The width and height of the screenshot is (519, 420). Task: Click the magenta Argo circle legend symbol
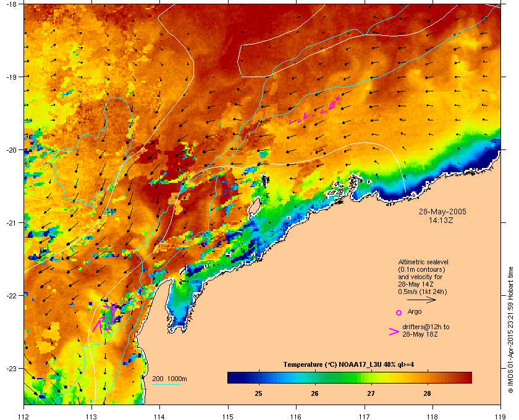click(x=399, y=313)
